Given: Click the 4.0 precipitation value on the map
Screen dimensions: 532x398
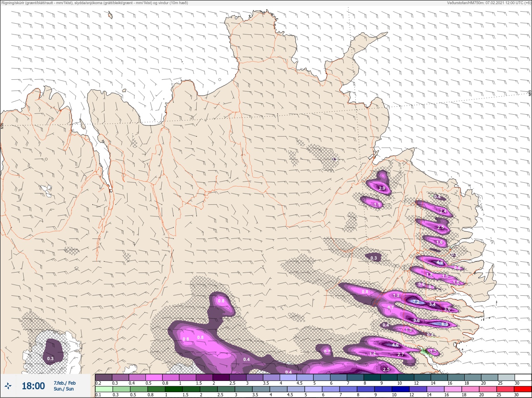Looking at the screenshot, I should coord(395,345).
